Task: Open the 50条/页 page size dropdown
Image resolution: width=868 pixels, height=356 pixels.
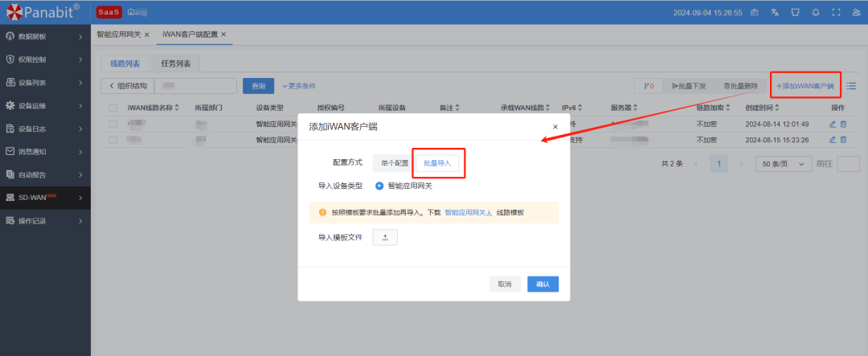Action: 783,164
